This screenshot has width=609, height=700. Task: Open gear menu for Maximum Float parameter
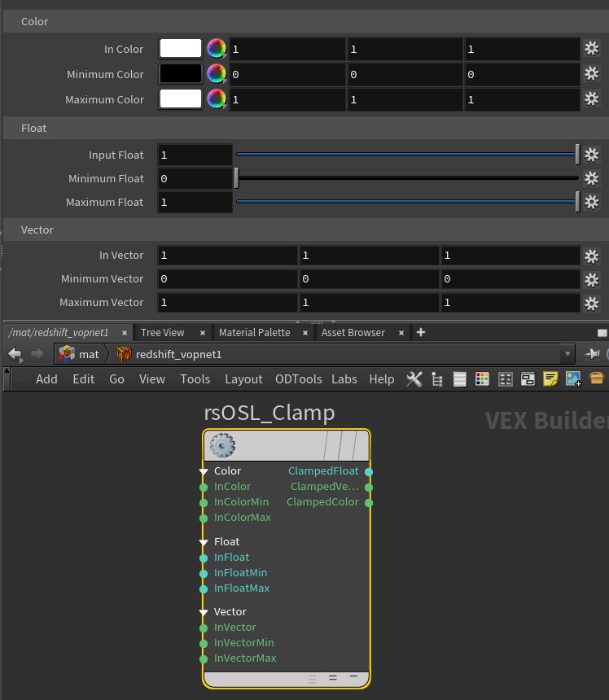point(592,202)
